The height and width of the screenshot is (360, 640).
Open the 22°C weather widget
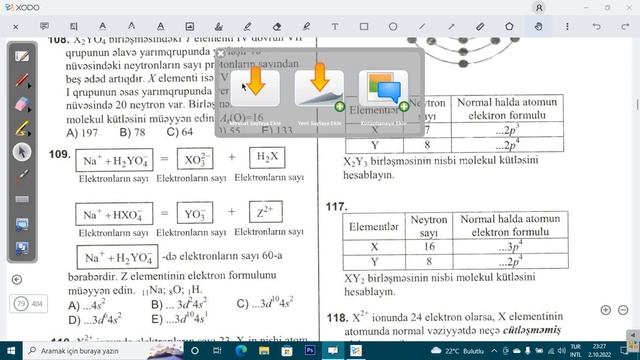click(x=457, y=351)
